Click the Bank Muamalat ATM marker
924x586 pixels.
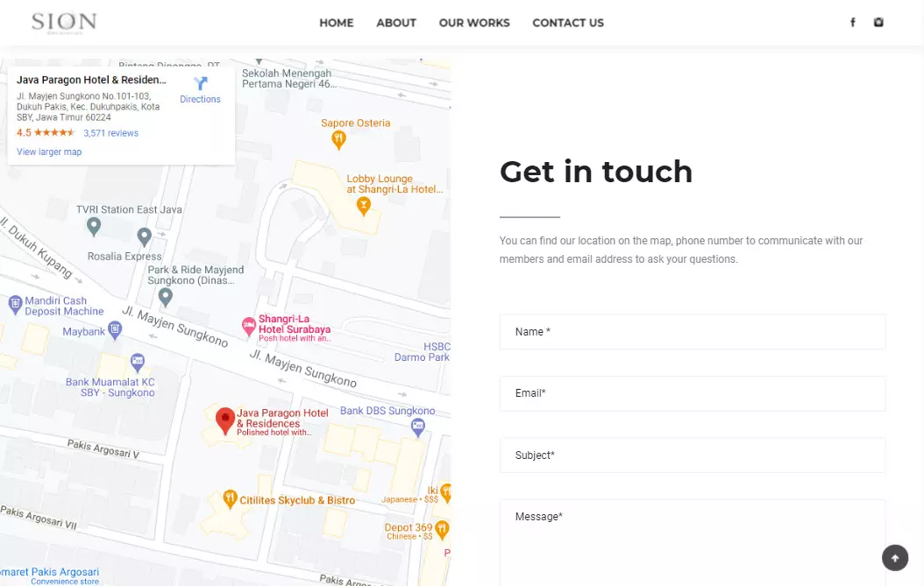pyautogui.click(x=138, y=363)
